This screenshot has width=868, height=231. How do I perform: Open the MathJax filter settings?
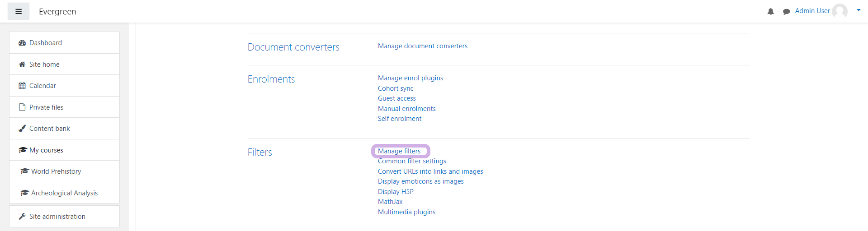(390, 202)
